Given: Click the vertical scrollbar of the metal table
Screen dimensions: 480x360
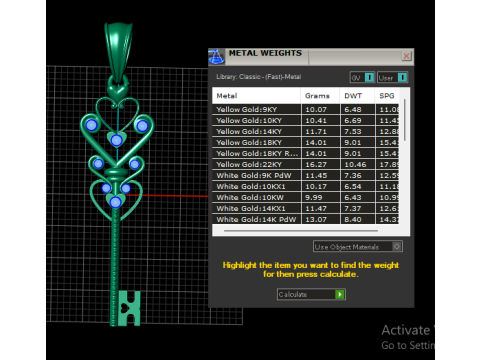Looking at the screenshot, I should (x=405, y=120).
